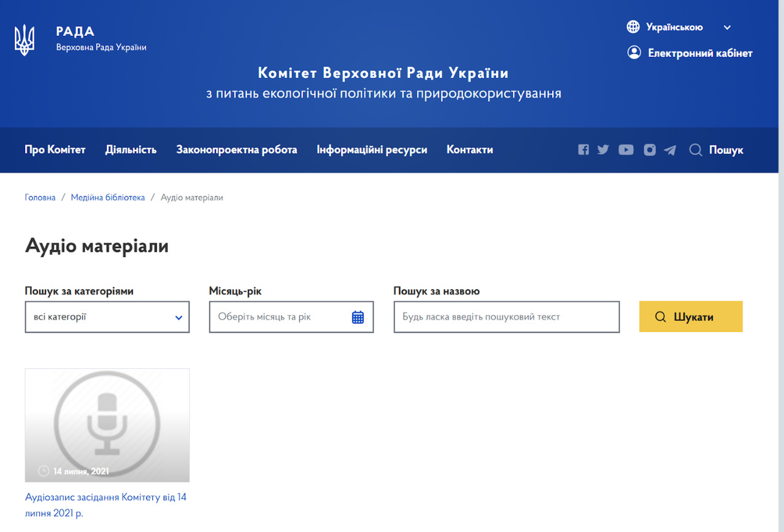Open the Про Комітет menu
784x532 pixels.
(55, 150)
